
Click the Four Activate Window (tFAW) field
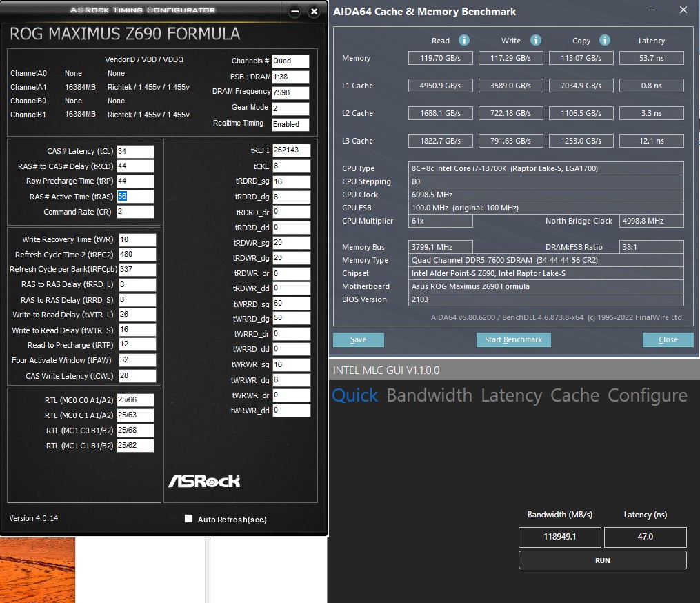(x=137, y=360)
